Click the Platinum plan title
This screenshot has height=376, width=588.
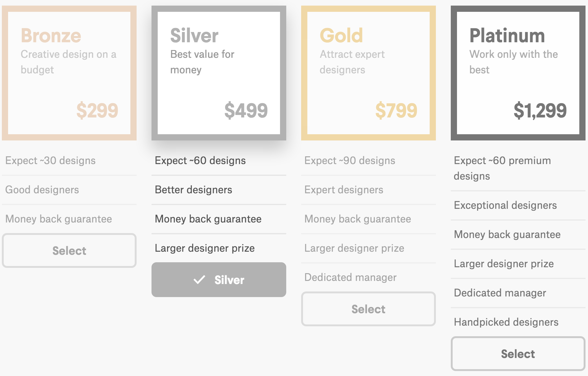pos(507,35)
